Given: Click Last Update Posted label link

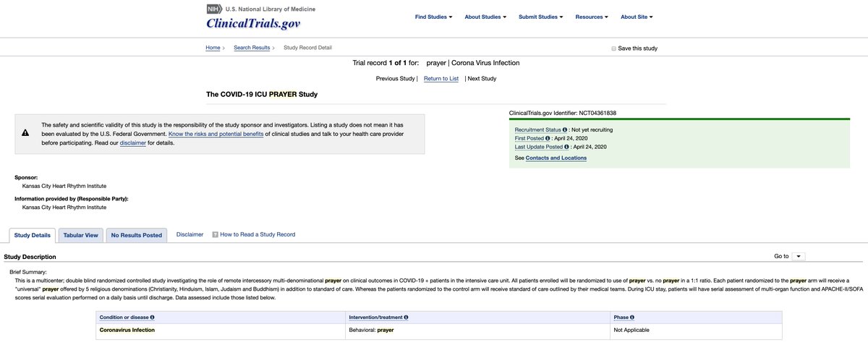Looking at the screenshot, I should 539,147.
